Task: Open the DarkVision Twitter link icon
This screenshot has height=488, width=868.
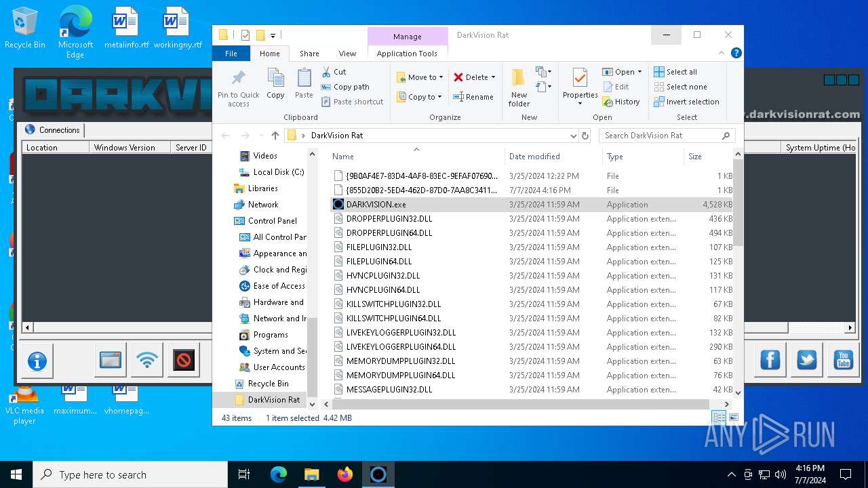Action: 806,359
